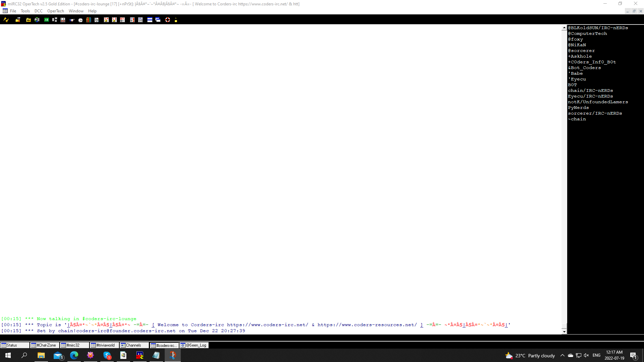This screenshot has height=362, width=644.
Task: Switch to the #ChatZone window tab
Action: 45,345
